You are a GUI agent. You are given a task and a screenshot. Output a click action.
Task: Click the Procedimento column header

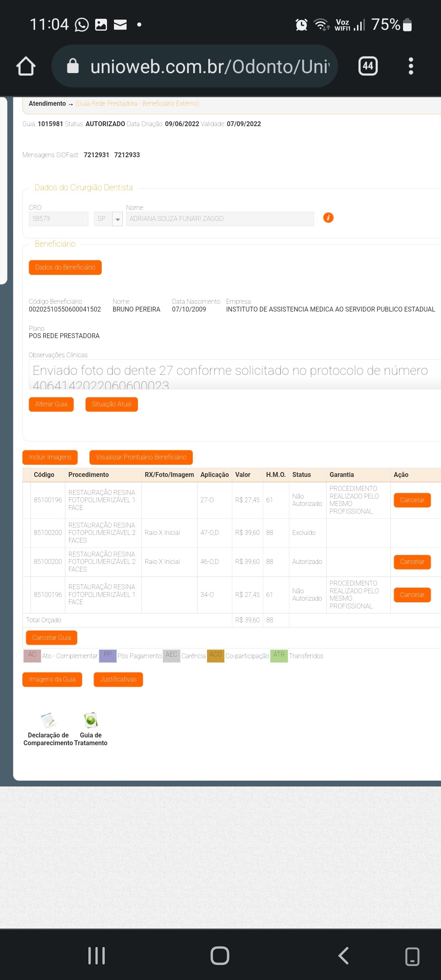[x=89, y=475]
